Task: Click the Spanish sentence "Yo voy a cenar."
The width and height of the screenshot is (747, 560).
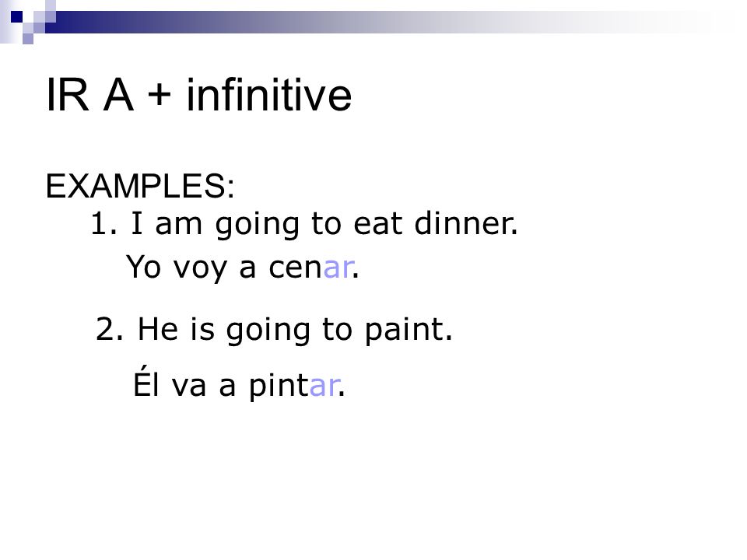Action: (x=243, y=267)
